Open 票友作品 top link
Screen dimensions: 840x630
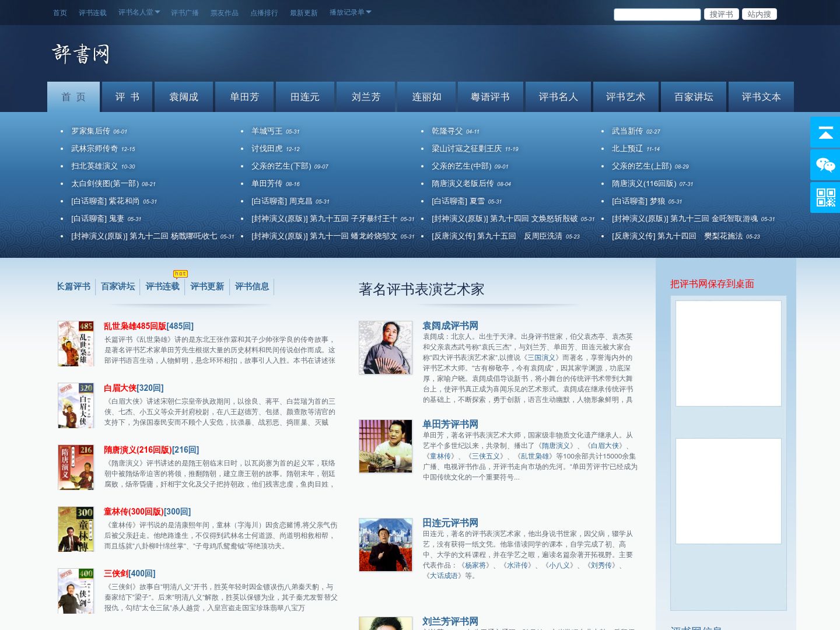click(x=225, y=13)
